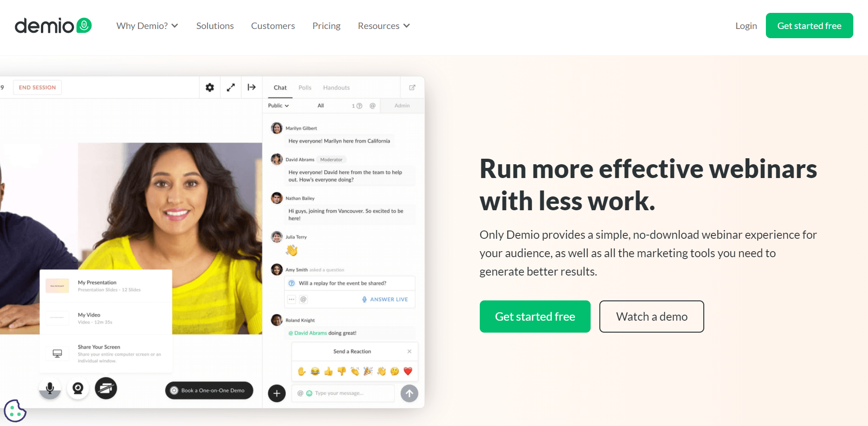
Task: Toggle the microphone button
Action: 50,389
